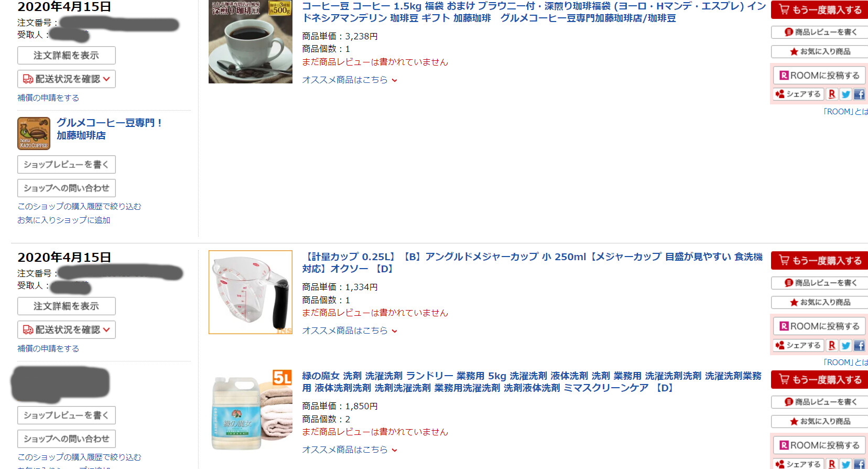
Task: Open the 加藤珈琲店 shop logo
Action: [34, 133]
